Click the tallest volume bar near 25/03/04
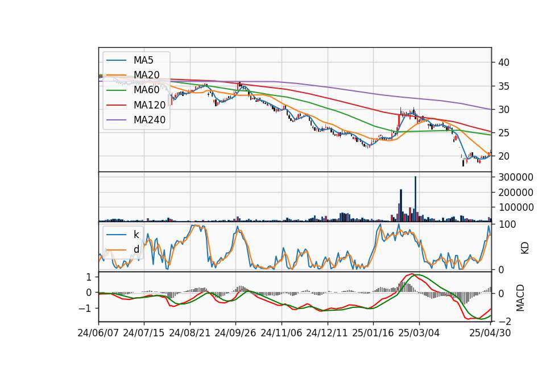The height and width of the screenshot is (392, 546). point(415,199)
